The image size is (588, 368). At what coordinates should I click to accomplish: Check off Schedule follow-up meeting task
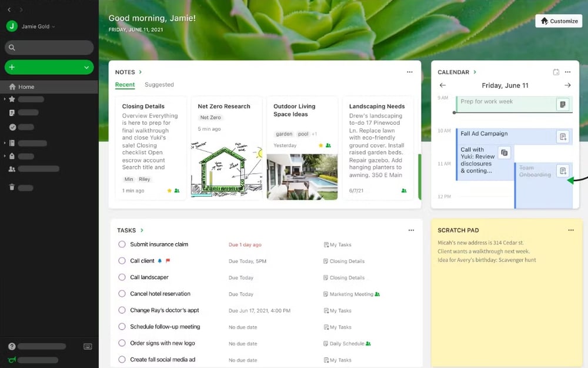(122, 327)
